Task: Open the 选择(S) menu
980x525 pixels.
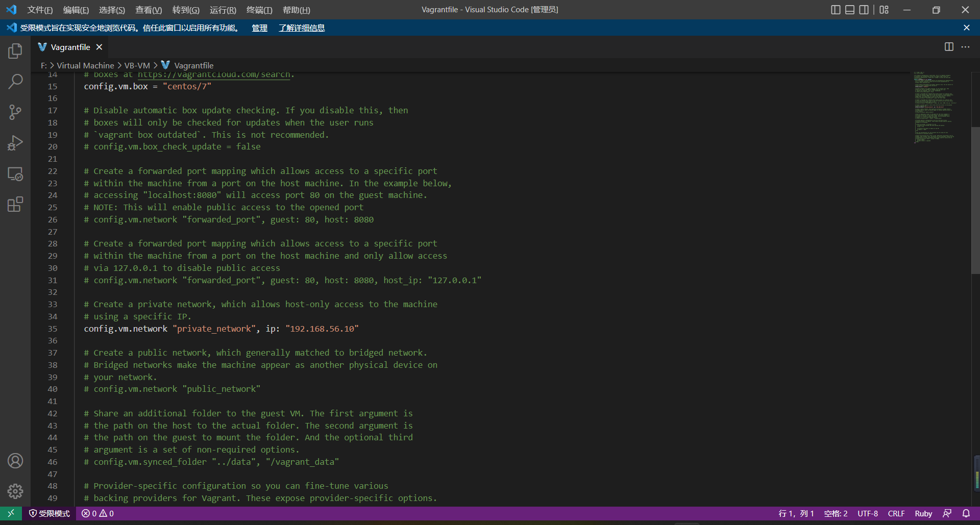Action: (x=112, y=10)
